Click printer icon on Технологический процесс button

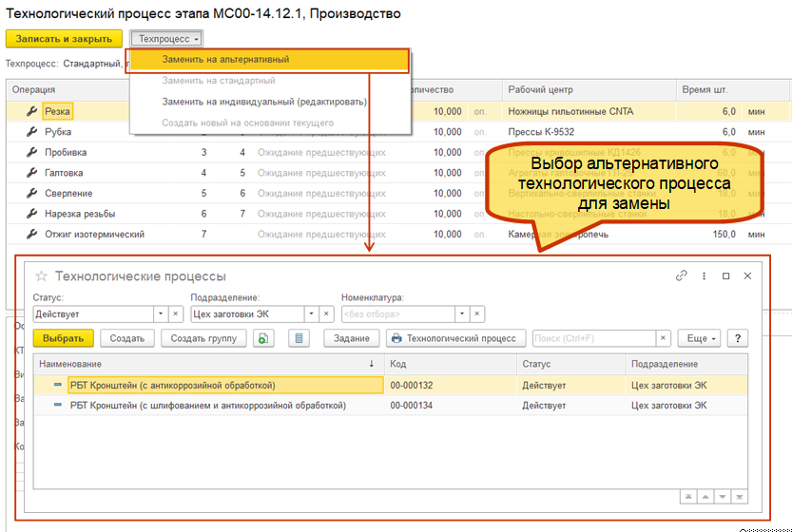click(x=397, y=338)
